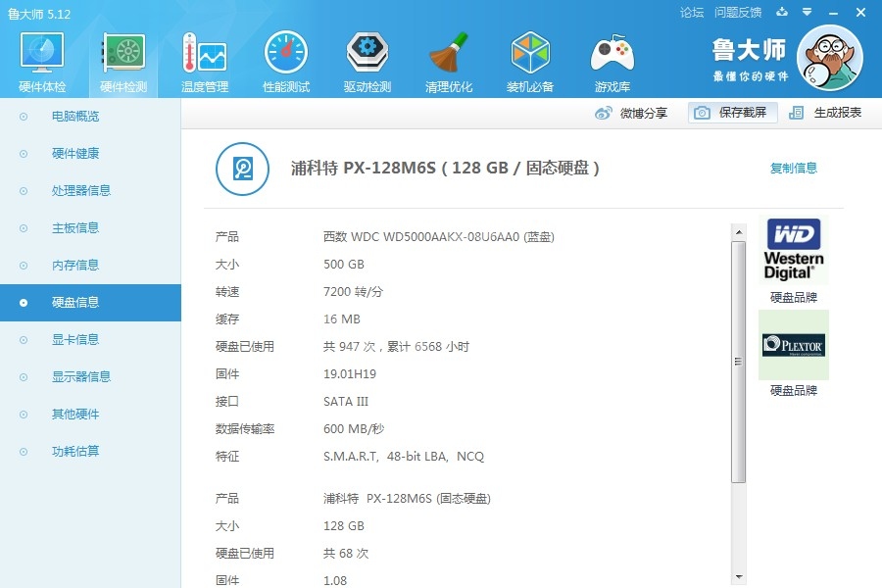This screenshot has height=588, width=882.
Task: Click the hard disk icon beside 浦科特 title
Action: click(242, 169)
